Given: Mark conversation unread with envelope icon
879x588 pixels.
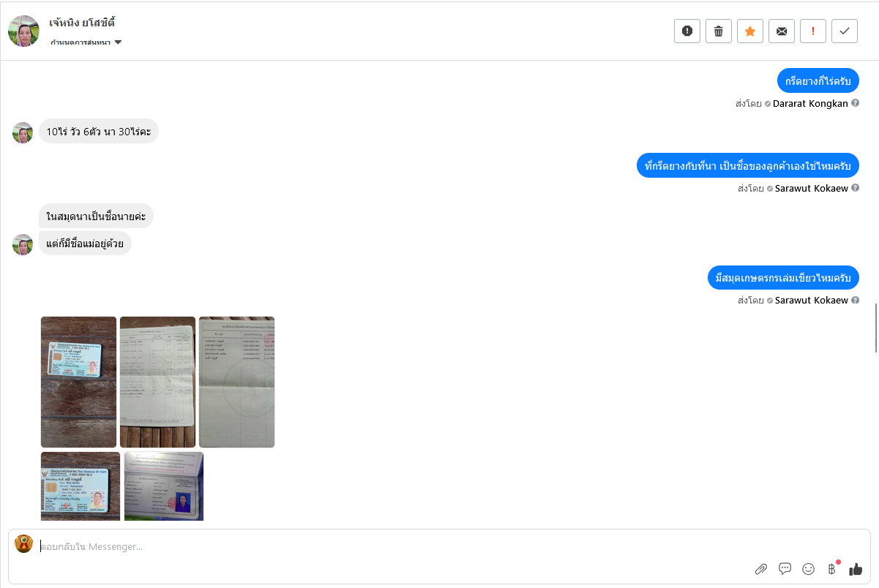Looking at the screenshot, I should coord(782,31).
